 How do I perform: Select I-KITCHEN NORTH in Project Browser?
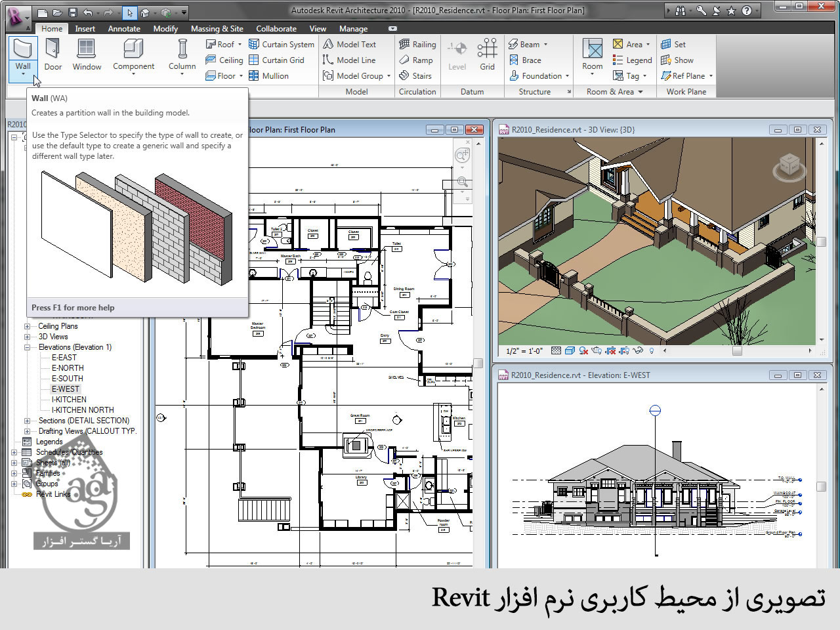[x=83, y=410]
